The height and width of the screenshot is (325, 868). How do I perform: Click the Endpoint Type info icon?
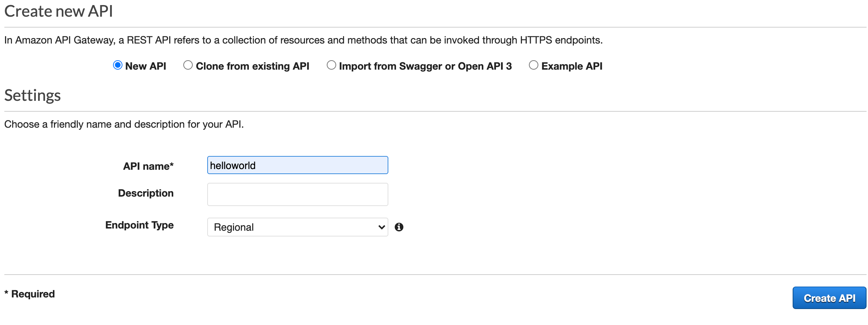tap(399, 227)
